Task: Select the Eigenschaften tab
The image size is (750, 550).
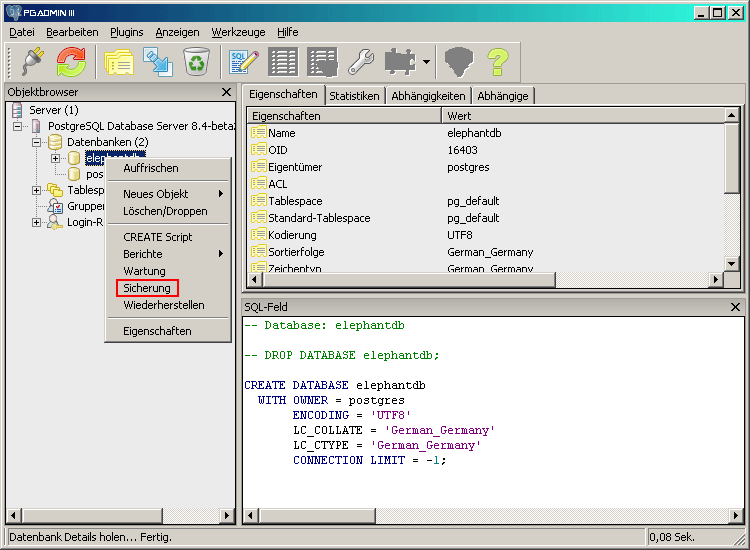Action: pos(283,94)
